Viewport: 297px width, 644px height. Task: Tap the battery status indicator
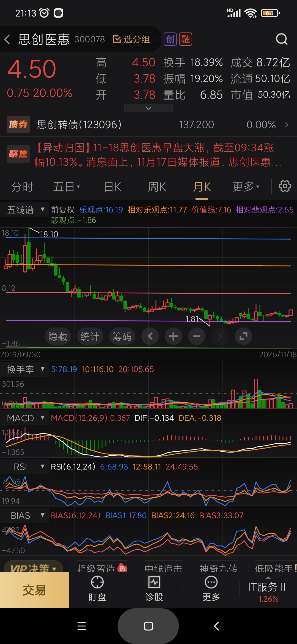271,13
